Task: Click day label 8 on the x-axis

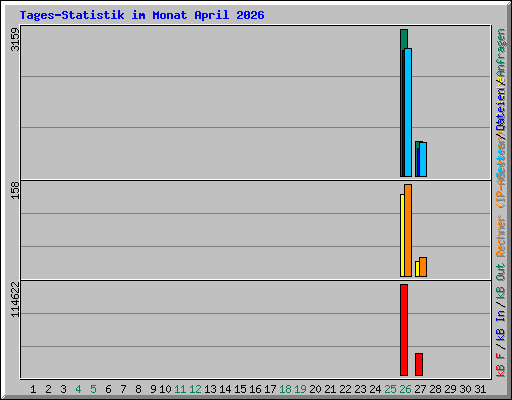Action: pos(138,389)
